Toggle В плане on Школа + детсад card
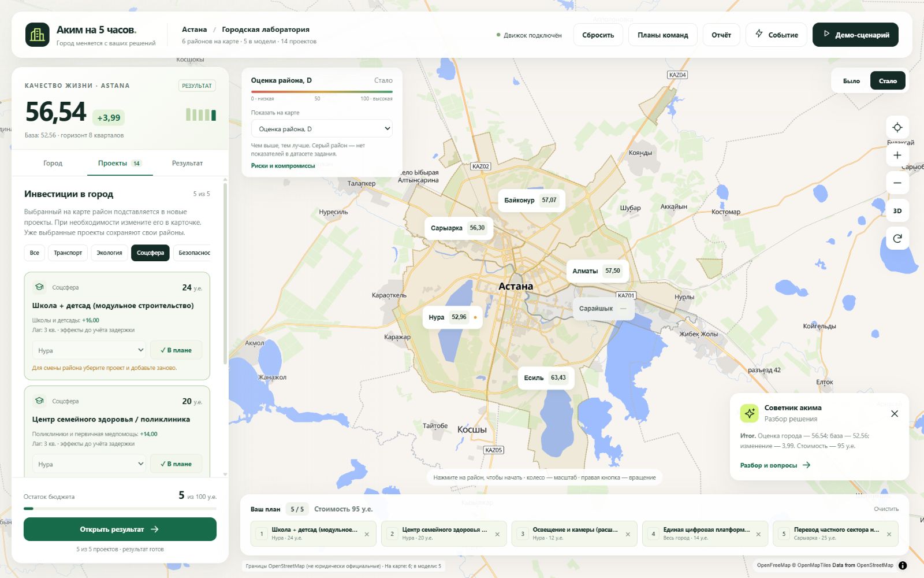 [176, 350]
